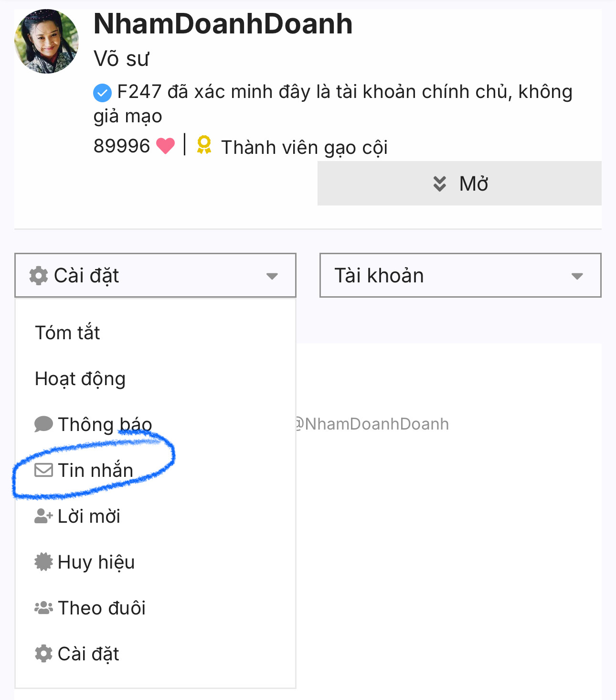Open Tin nhắn messages entry
The height and width of the screenshot is (700, 616).
96,470
